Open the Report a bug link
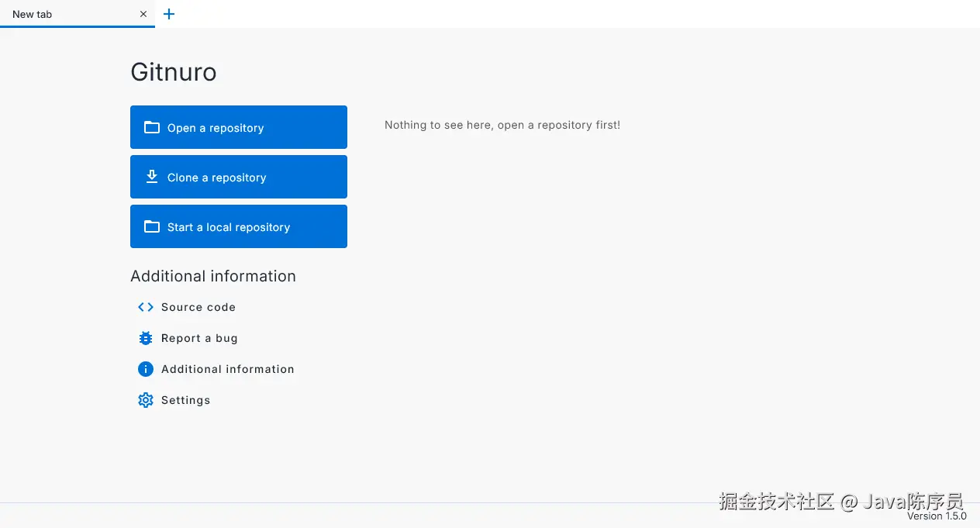 [x=199, y=338]
